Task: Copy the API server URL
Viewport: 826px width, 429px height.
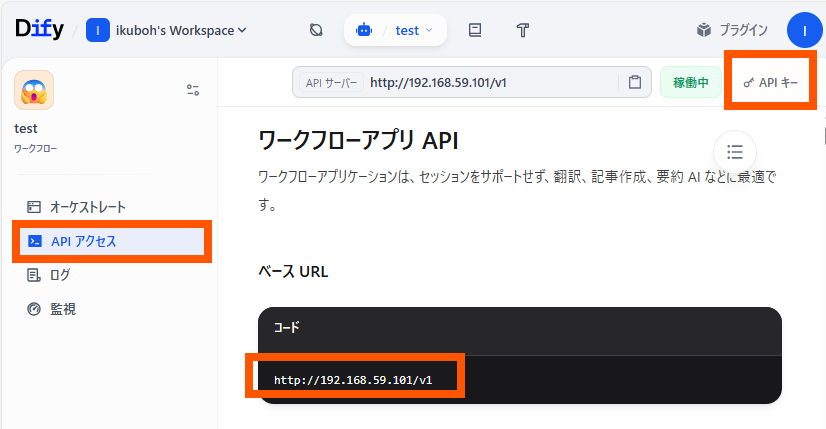Action: click(634, 82)
